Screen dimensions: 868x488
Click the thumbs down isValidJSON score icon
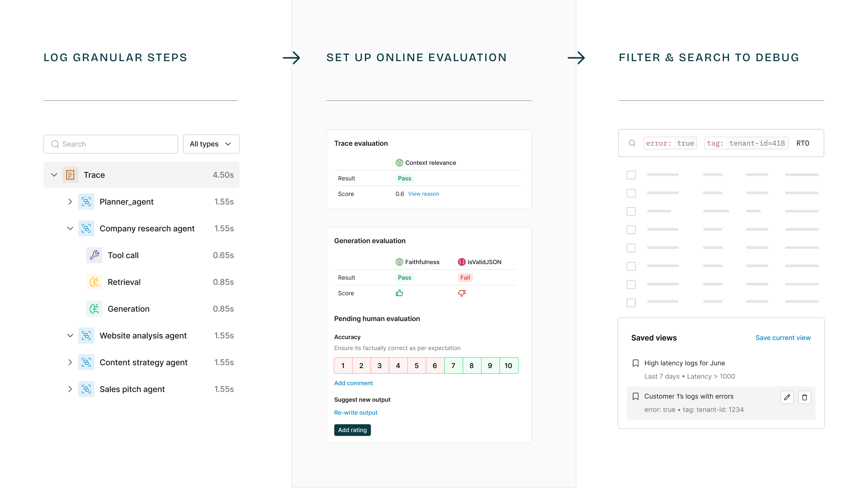[x=462, y=293]
